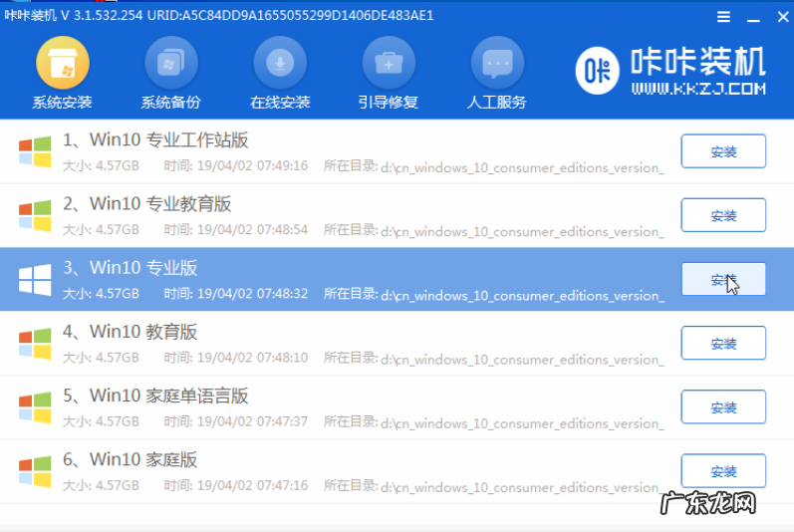Viewport: 794px width, 532px height.
Task: Open the 引导修复 boot repair icon
Action: point(389,64)
